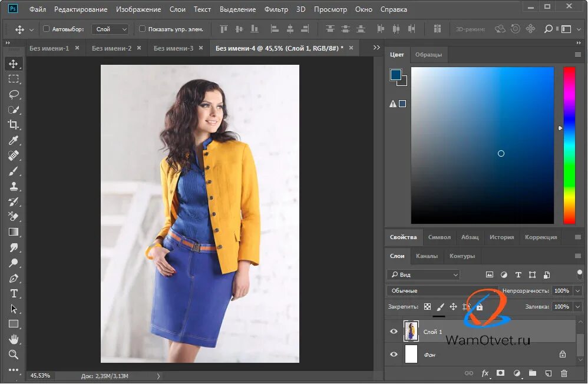Create a new layer with bottom icon
Viewport: 588px width, 384px height.
(x=549, y=373)
